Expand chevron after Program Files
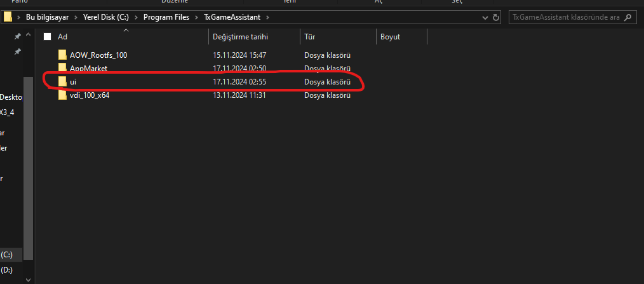 coord(196,17)
